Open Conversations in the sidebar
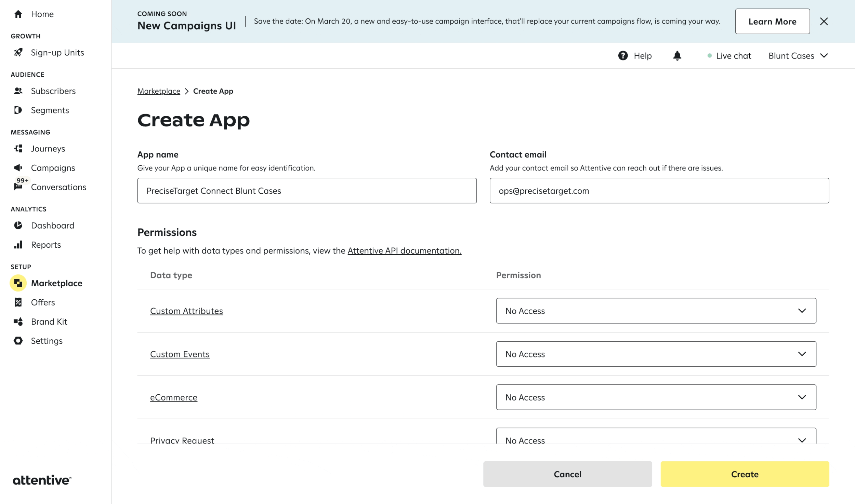This screenshot has width=855, height=504. point(58,187)
